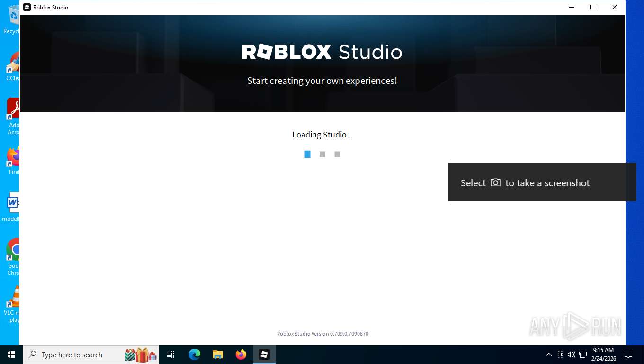644x364 pixels.
Task: Open the Firefox desktop shortcut
Action: (13, 161)
